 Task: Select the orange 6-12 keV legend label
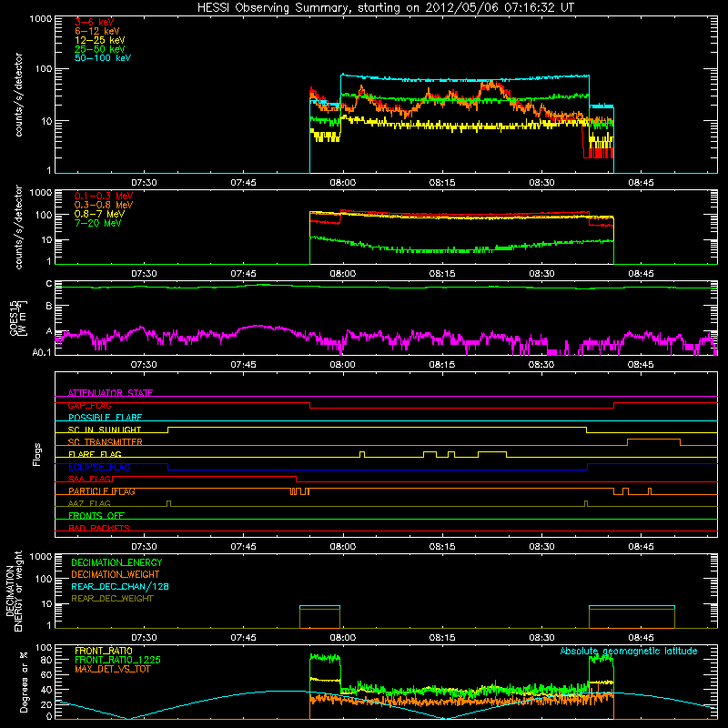97,31
